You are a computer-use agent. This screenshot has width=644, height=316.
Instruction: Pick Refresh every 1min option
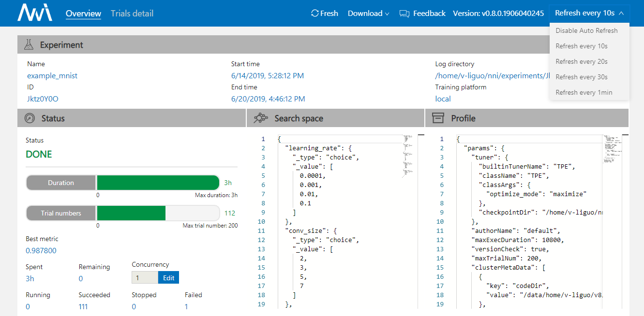(x=584, y=92)
